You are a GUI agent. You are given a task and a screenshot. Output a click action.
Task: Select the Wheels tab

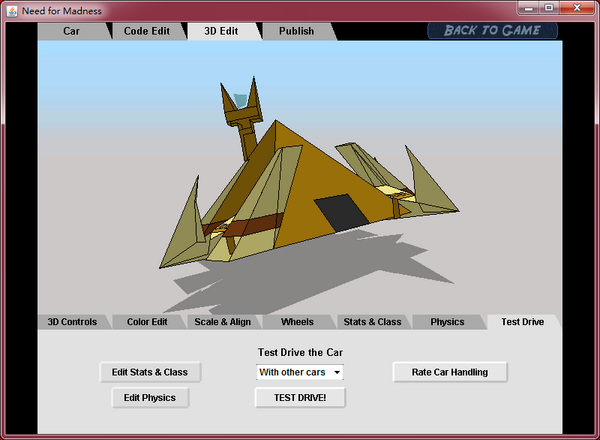(x=297, y=322)
